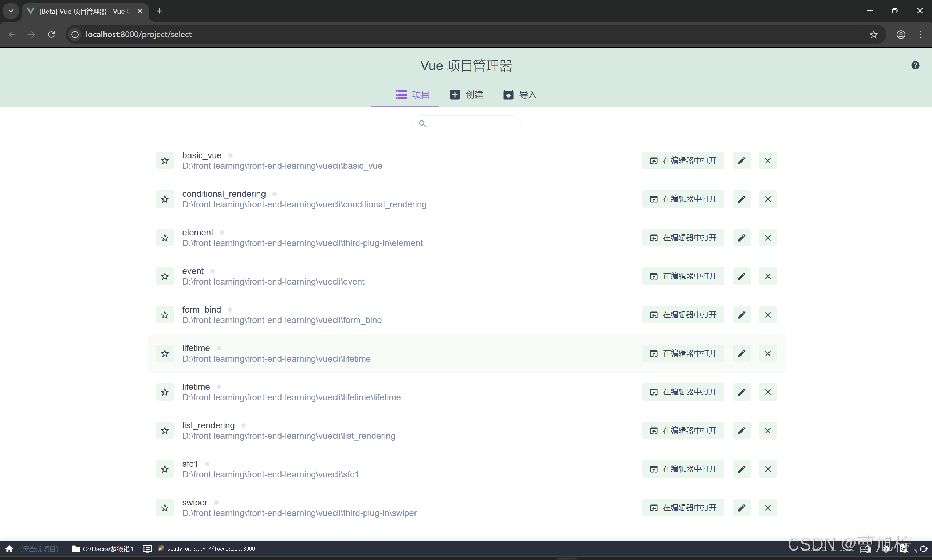Star the basic_vue project as favorite
Viewport: 932px width, 560px height.
tap(165, 160)
